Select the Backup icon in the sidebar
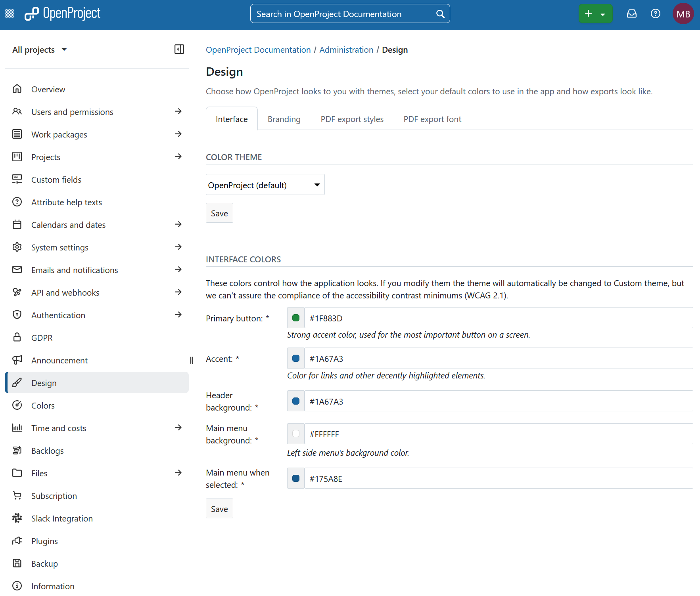This screenshot has height=596, width=700. (17, 563)
